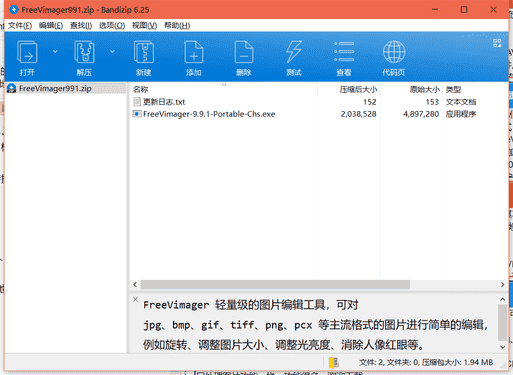Image resolution: width=513 pixels, height=375 pixels.
Task: Click the toolbar layout grid icon
Action: pyautogui.click(x=497, y=43)
